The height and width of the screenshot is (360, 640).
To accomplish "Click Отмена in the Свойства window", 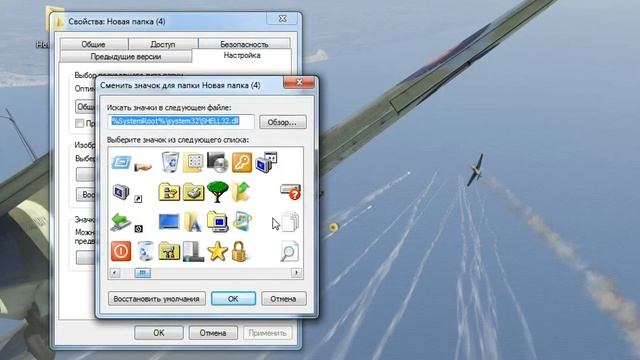I will pyautogui.click(x=213, y=333).
